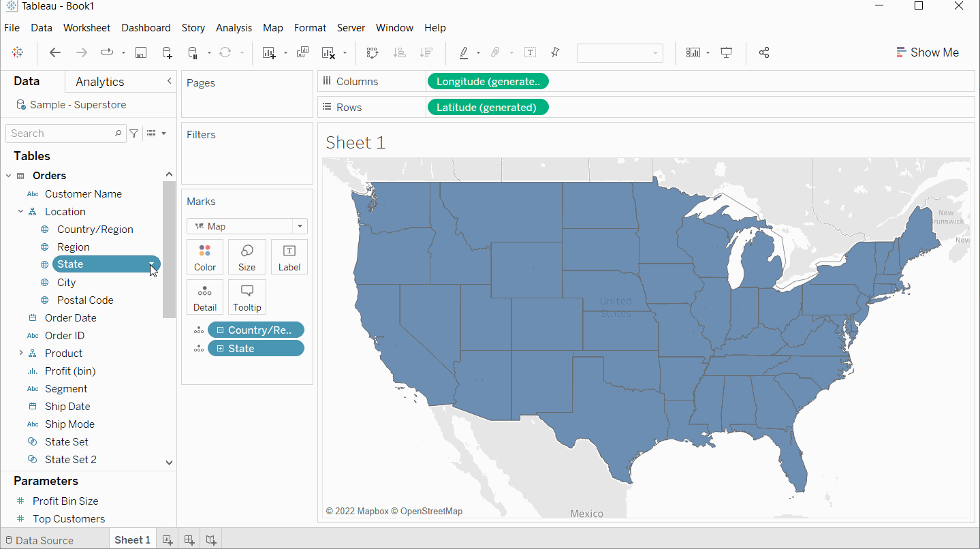Click the Size button on Marks card
The image size is (980, 549).
(x=247, y=257)
